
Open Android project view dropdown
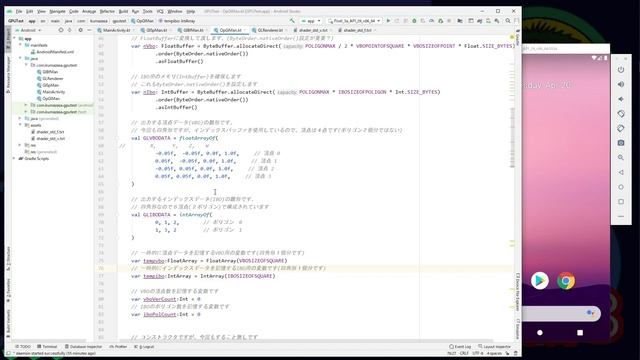[28, 30]
